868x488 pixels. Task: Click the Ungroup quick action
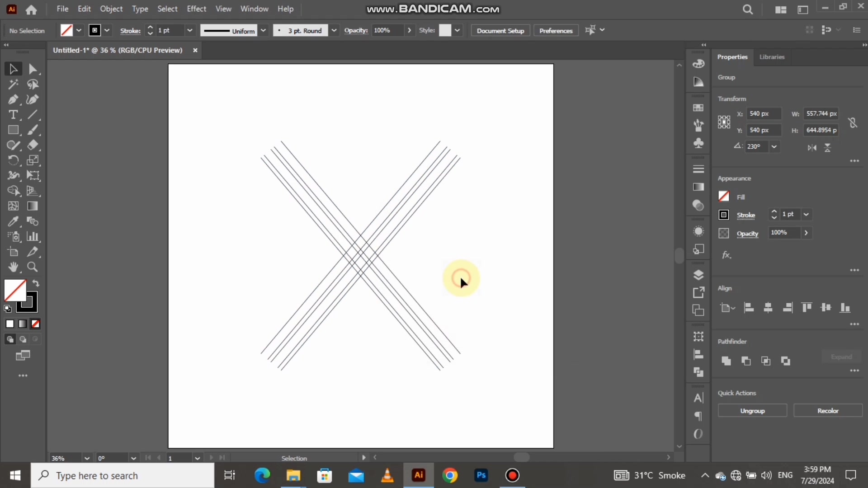[x=752, y=411]
